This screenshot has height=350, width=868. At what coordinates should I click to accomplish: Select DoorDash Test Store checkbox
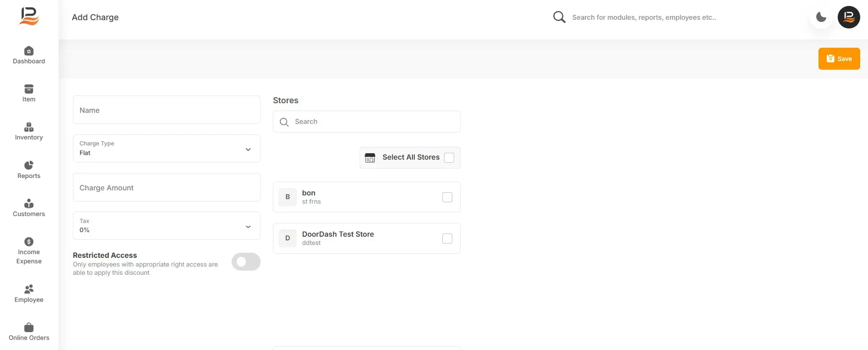447,239
